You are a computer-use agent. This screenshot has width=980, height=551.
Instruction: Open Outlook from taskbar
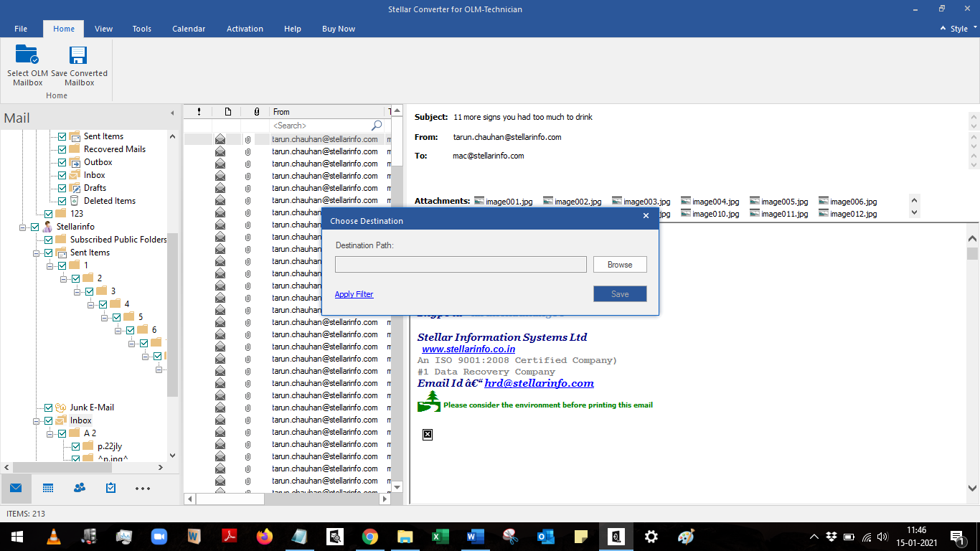pos(545,537)
